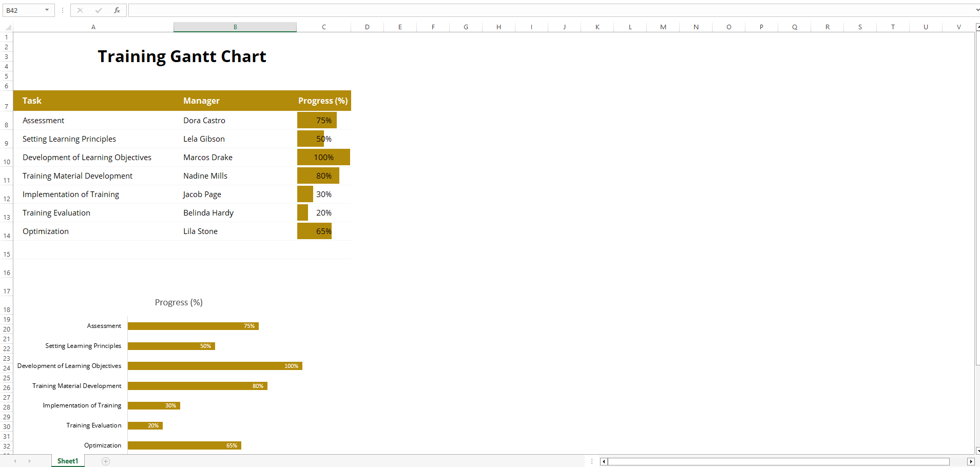The image size is (980, 467).
Task: Select column V header
Action: point(958,27)
